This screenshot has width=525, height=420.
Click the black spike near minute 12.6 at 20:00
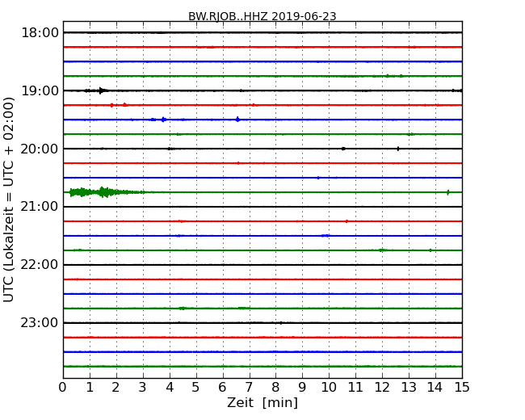point(398,149)
